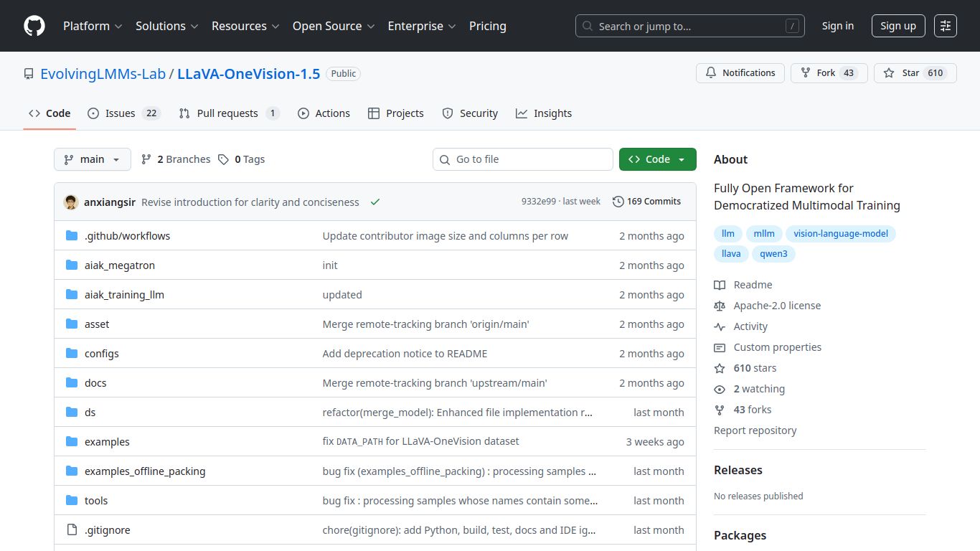Expand the Platform menu in header
This screenshot has width=980, height=551.
93,26
